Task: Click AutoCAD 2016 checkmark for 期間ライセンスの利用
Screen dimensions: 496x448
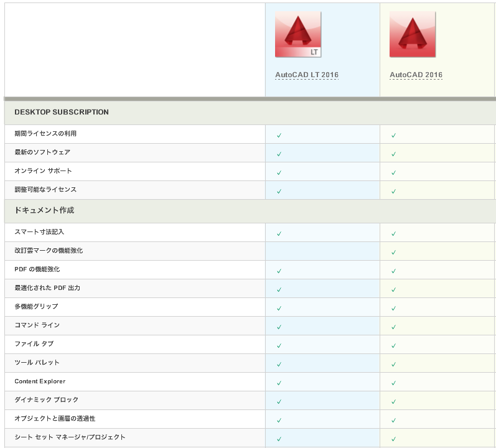Action: click(393, 136)
